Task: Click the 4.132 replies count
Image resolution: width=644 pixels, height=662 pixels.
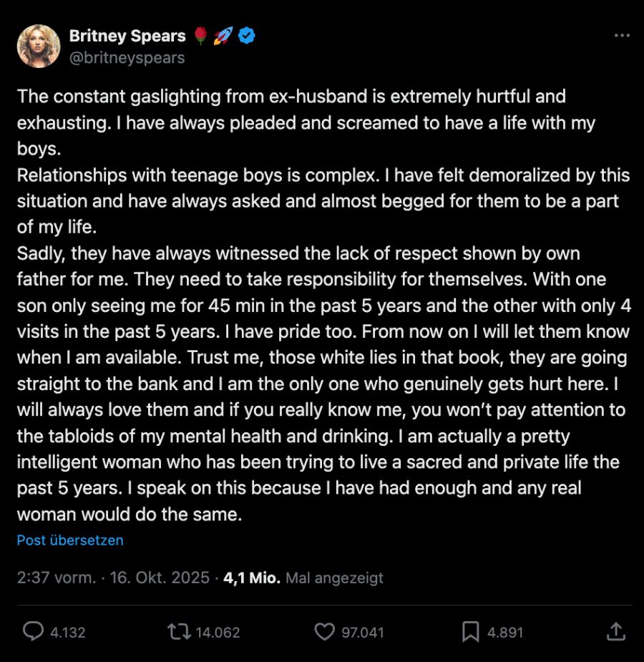Action: (x=68, y=632)
